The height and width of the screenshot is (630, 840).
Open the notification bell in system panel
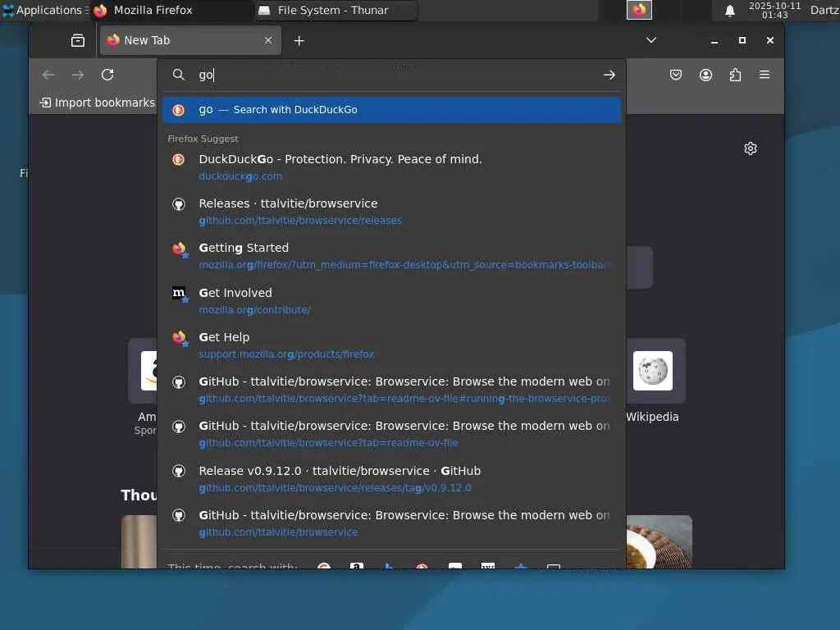(x=729, y=11)
